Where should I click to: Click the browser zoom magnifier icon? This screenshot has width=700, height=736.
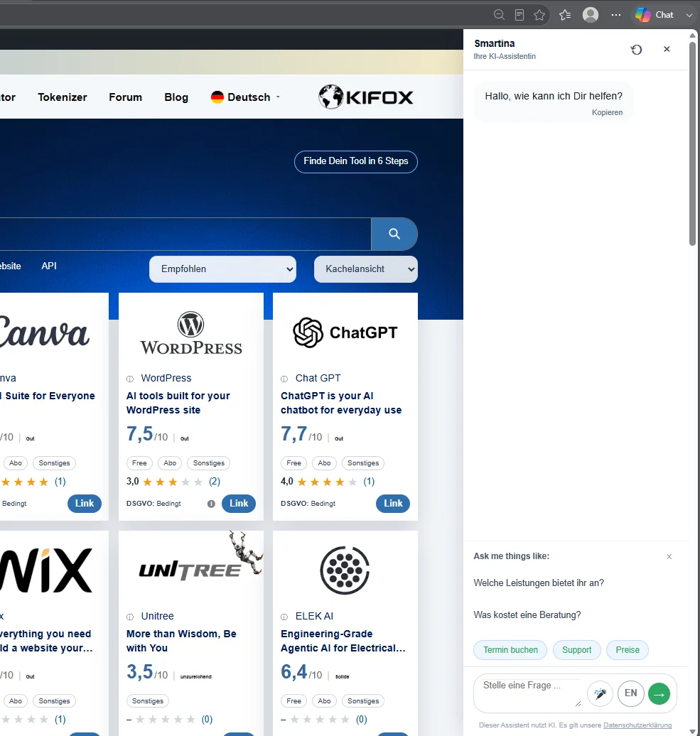[499, 15]
